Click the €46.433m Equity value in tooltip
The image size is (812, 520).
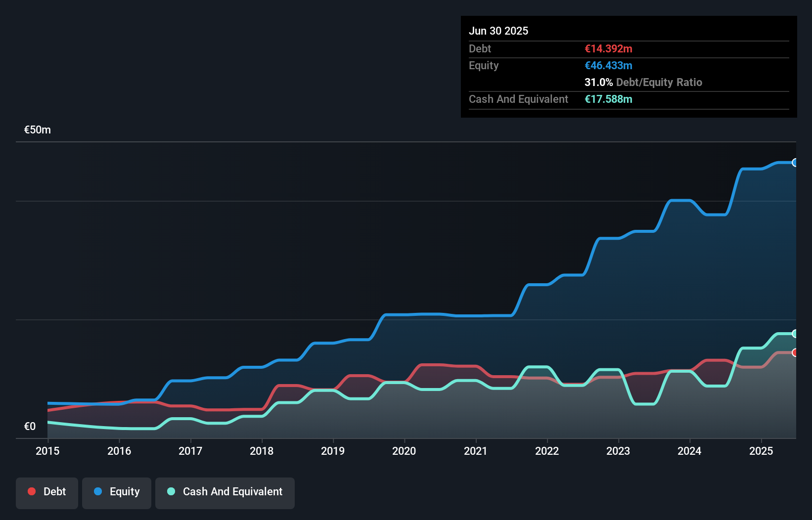tap(608, 65)
